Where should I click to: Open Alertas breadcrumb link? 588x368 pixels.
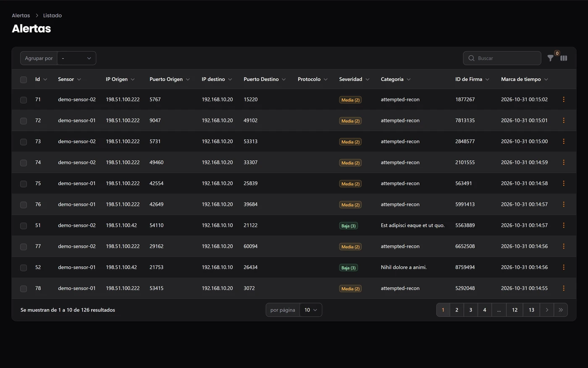(x=21, y=16)
